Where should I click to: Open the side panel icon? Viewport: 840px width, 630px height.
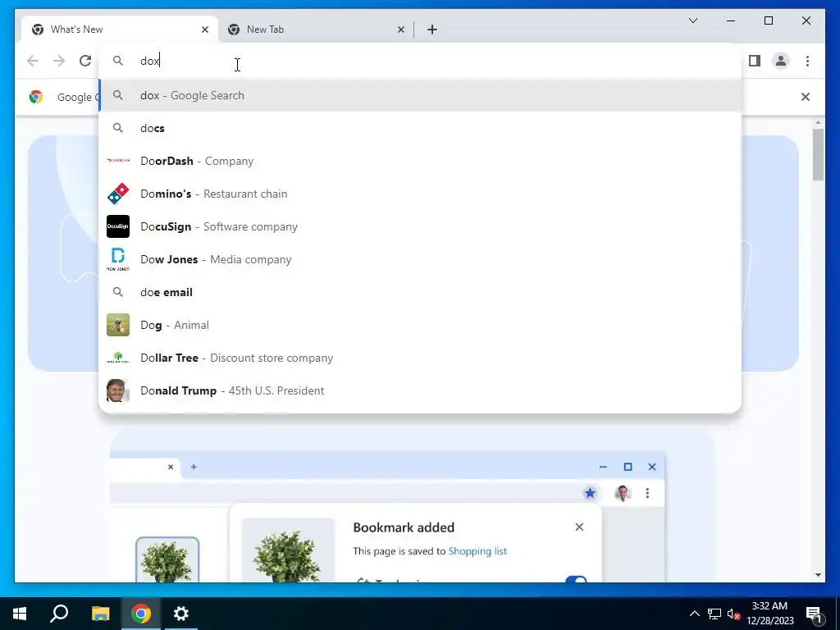[x=755, y=61]
